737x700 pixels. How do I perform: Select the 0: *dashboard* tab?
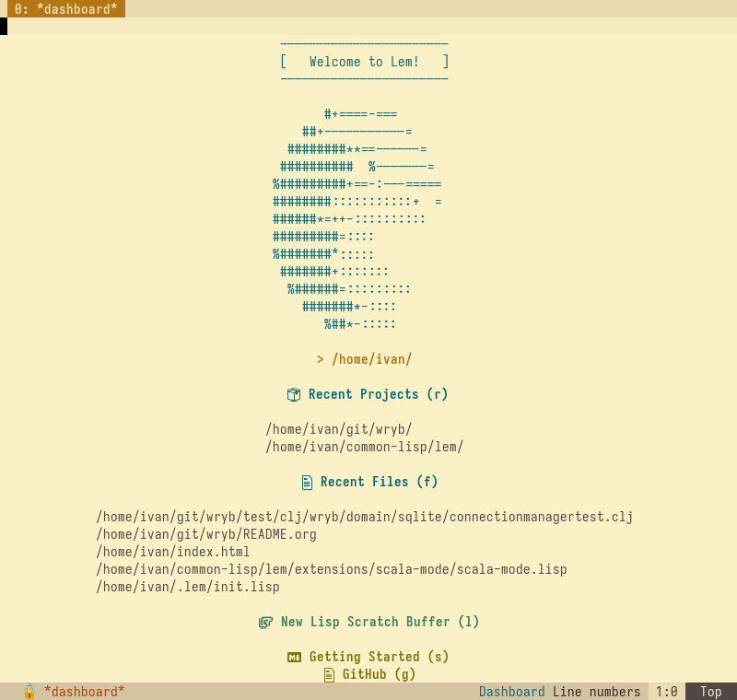click(65, 8)
